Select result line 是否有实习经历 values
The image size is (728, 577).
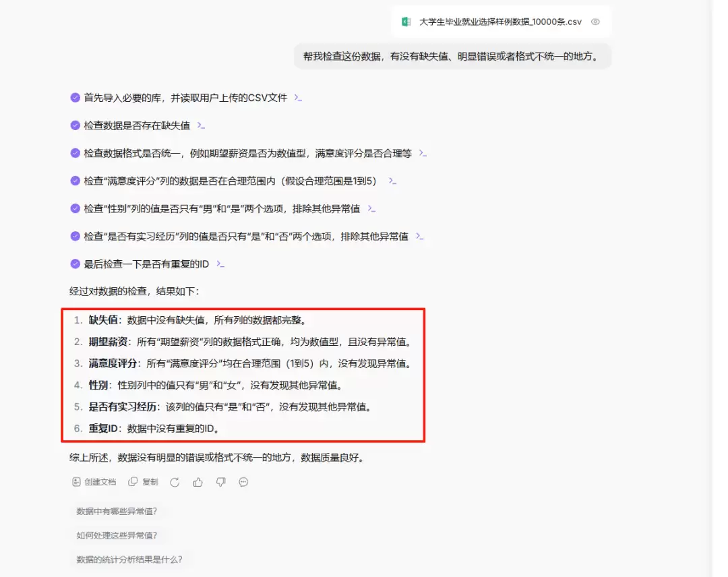click(x=231, y=407)
